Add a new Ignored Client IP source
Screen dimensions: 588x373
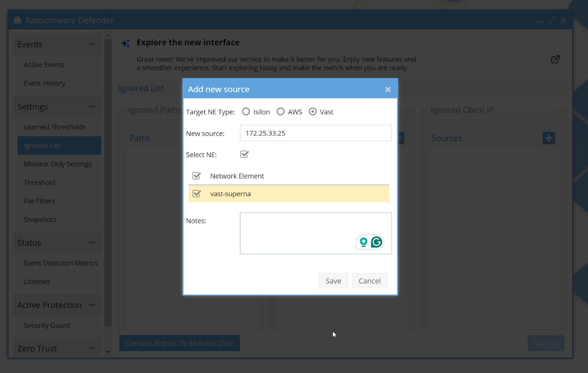(x=549, y=138)
